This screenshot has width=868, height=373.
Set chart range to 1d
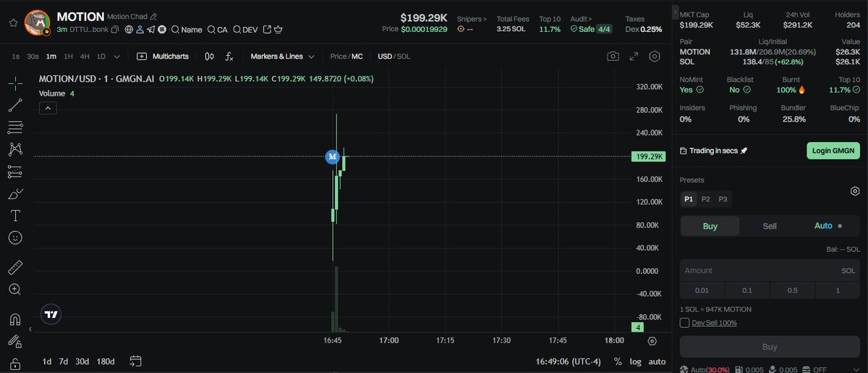(46, 361)
